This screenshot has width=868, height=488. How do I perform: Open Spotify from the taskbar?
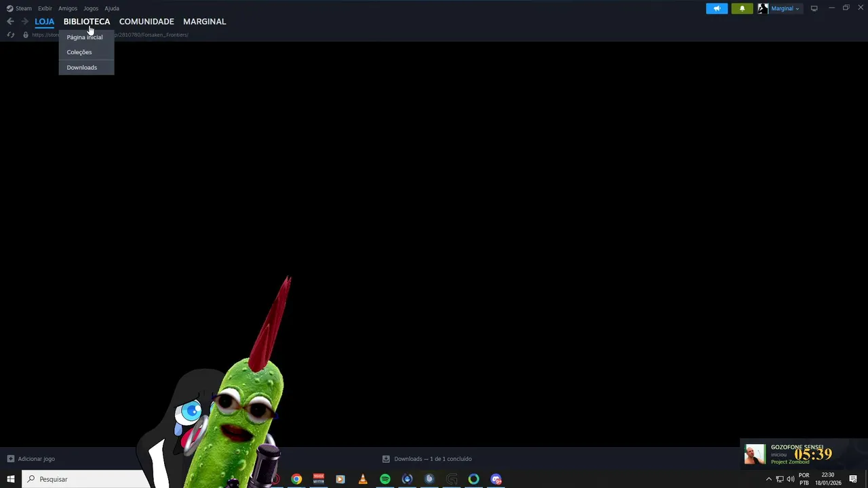click(385, 479)
